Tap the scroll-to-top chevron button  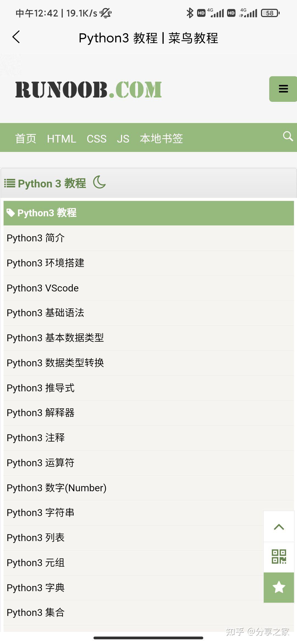coord(279,526)
